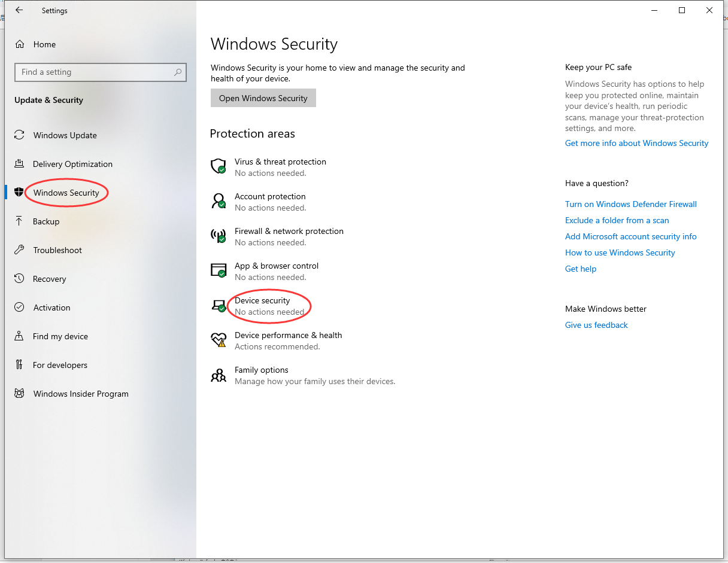
Task: Click the Give us feedback link
Action: coord(596,325)
